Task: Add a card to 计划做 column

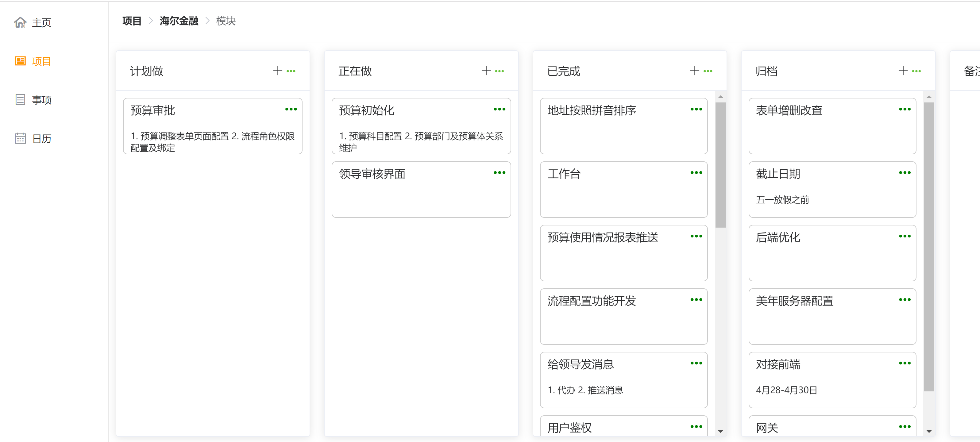Action: tap(277, 71)
